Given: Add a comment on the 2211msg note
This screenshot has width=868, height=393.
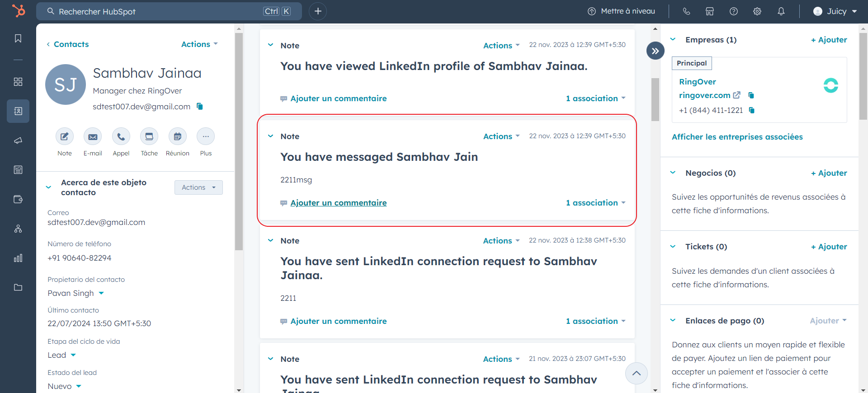Looking at the screenshot, I should (x=338, y=203).
